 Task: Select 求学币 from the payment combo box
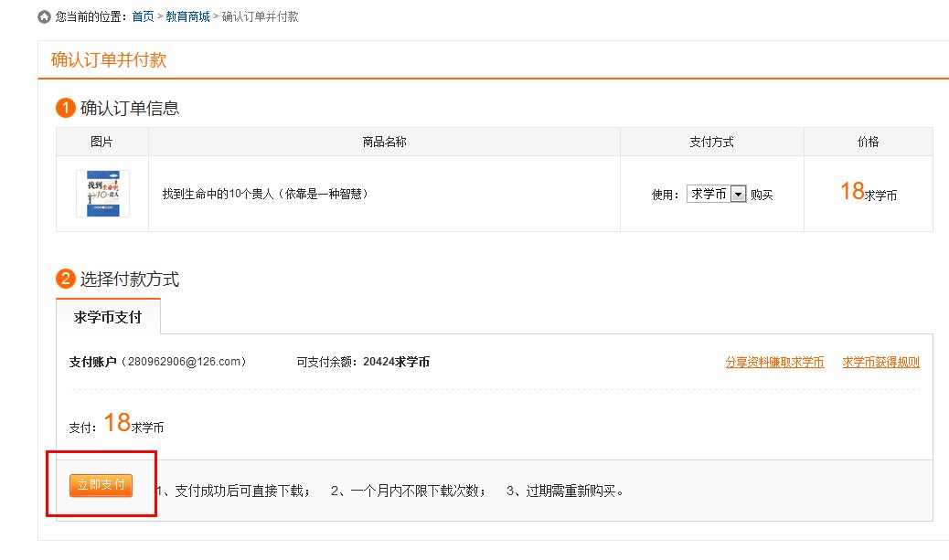pos(709,193)
